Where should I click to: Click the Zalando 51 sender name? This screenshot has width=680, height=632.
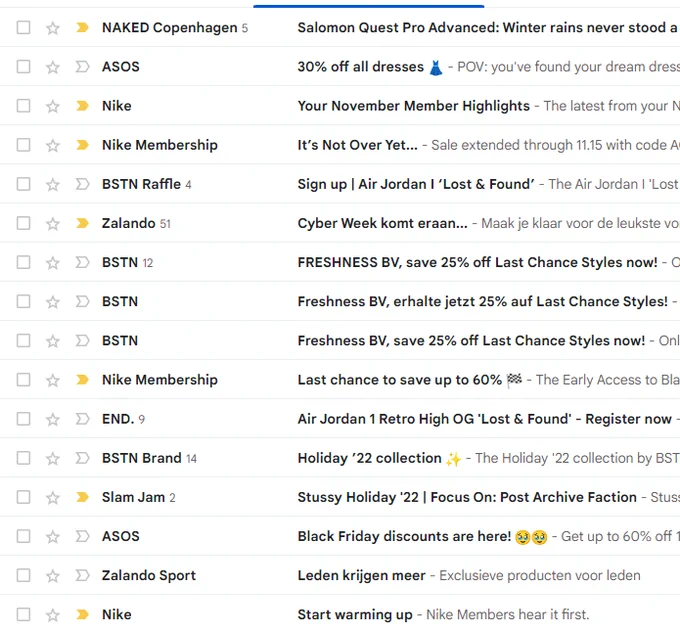[128, 223]
